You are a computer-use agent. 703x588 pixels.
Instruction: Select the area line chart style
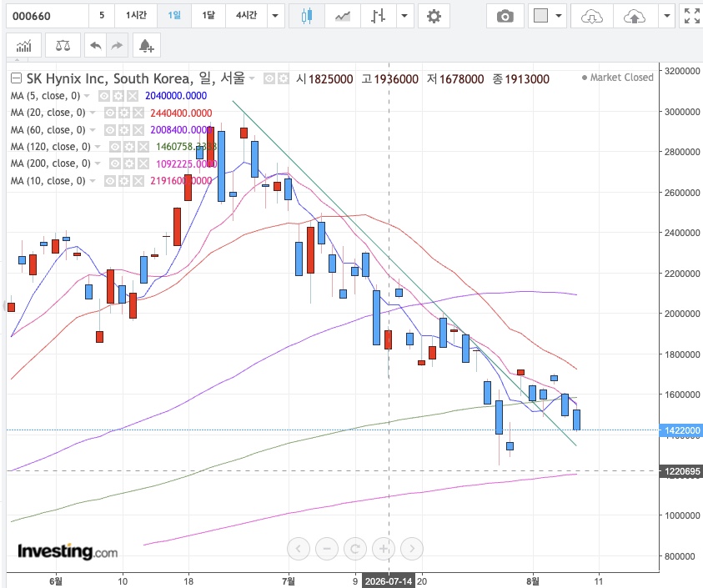(x=343, y=16)
